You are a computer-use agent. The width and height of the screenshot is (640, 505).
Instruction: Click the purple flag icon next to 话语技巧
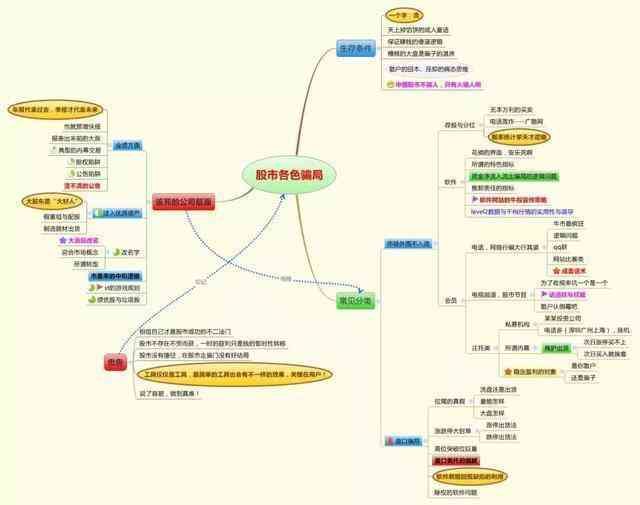pyautogui.click(x=543, y=295)
